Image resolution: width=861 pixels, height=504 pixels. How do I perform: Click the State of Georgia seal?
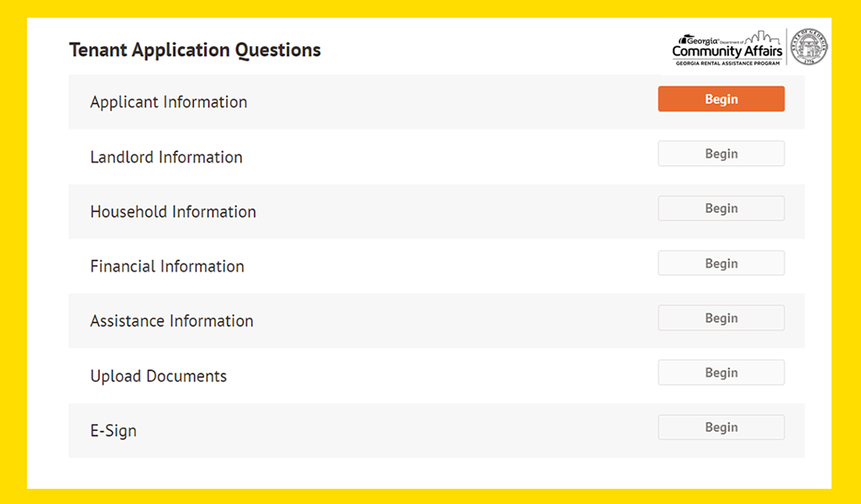coord(810,47)
